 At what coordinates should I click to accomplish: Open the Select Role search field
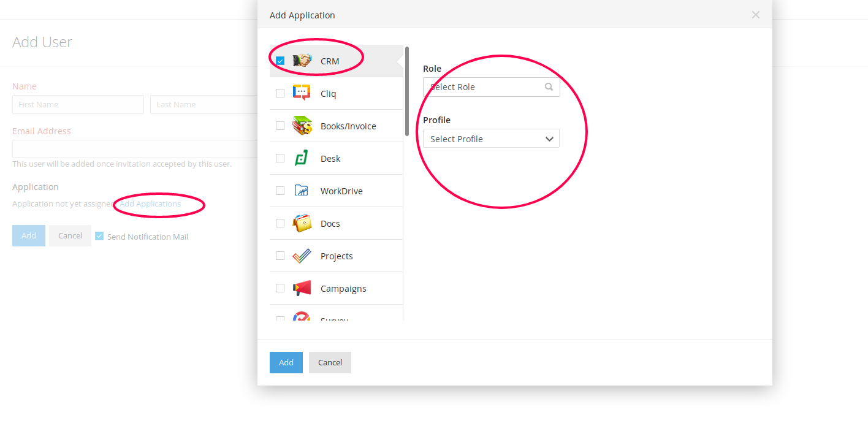491,87
